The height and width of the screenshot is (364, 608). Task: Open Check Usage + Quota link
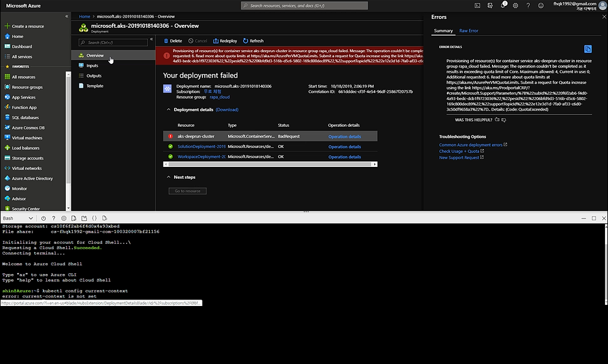pyautogui.click(x=459, y=151)
